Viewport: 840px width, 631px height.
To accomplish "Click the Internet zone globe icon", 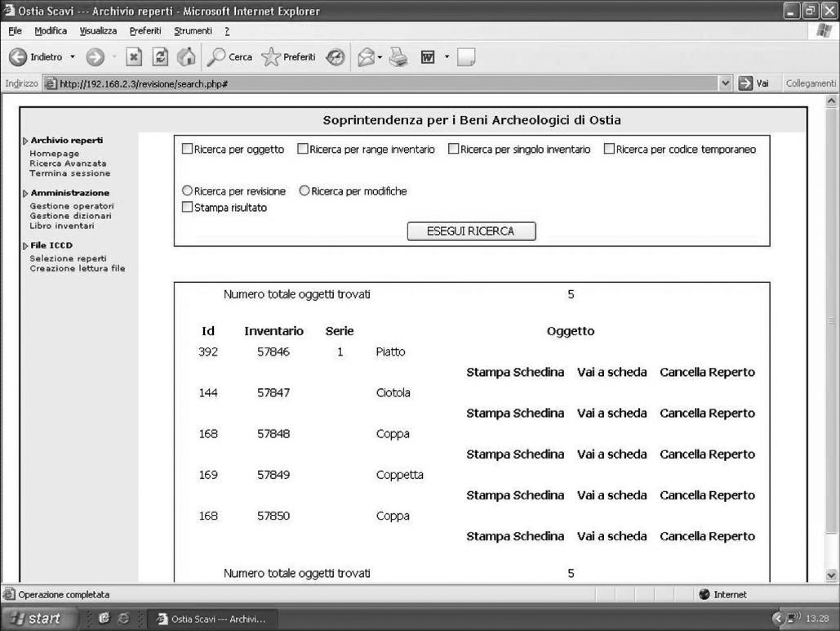I will (704, 594).
